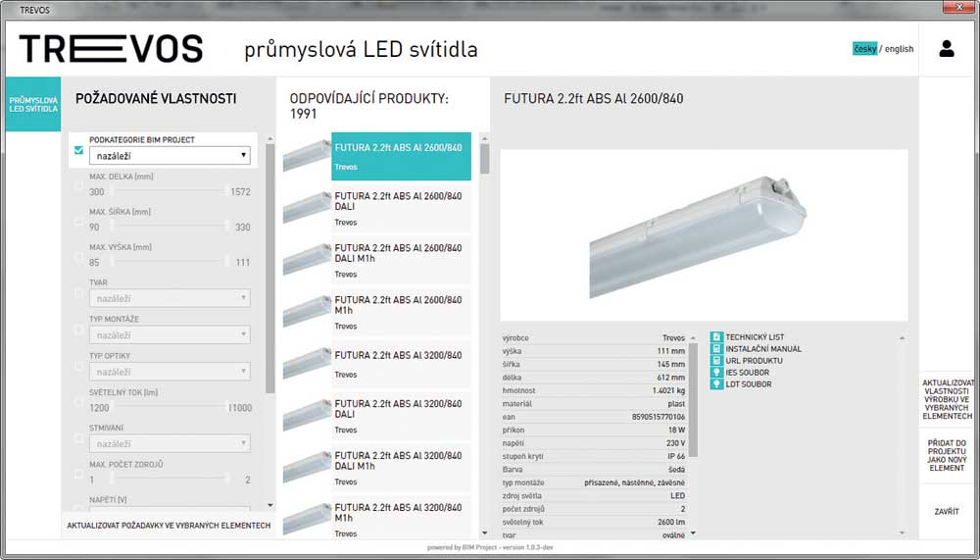Click the product list scrollbar up arrow
Viewport: 980px width, 560px height.
click(x=484, y=138)
